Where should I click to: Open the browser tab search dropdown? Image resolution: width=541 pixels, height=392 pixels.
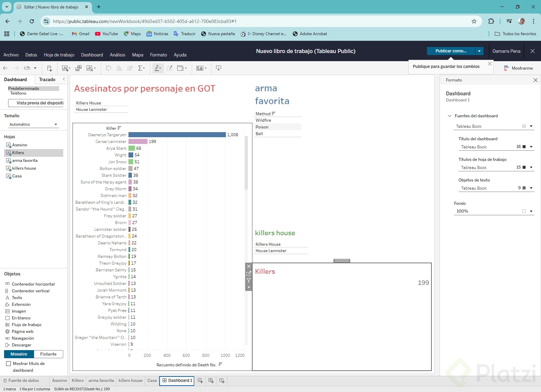click(6, 7)
